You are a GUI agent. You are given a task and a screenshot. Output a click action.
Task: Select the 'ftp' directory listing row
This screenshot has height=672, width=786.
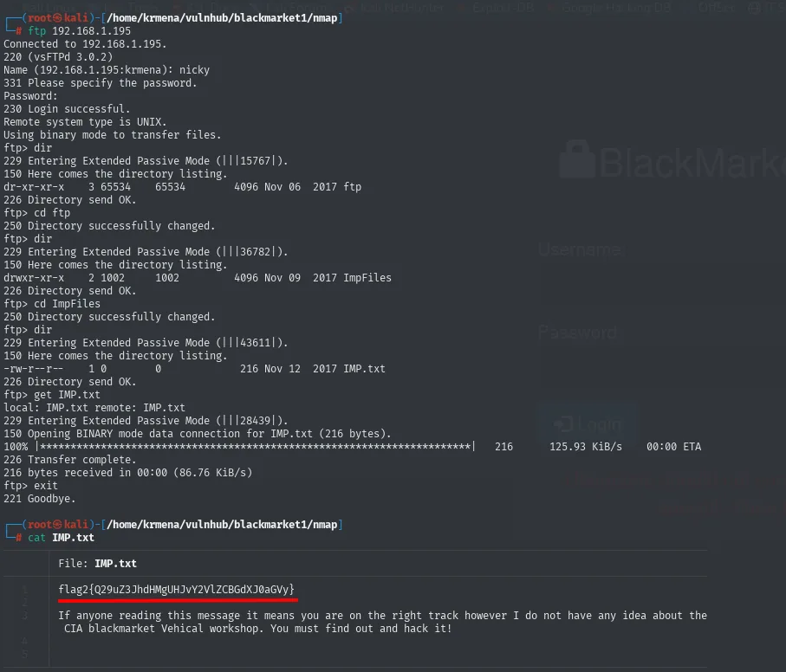(x=183, y=187)
